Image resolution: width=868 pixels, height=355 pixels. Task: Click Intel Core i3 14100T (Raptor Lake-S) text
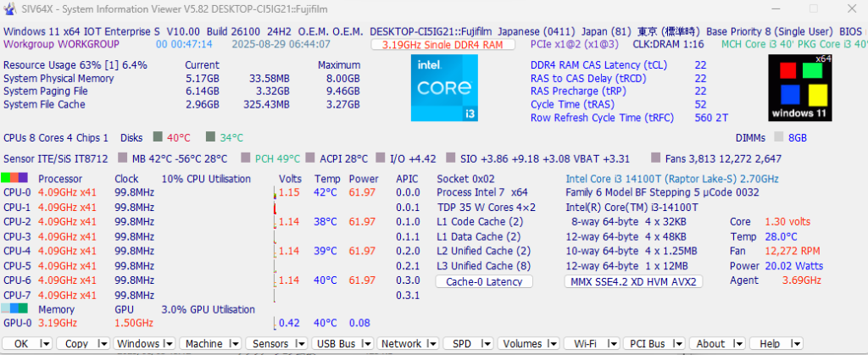[672, 179]
